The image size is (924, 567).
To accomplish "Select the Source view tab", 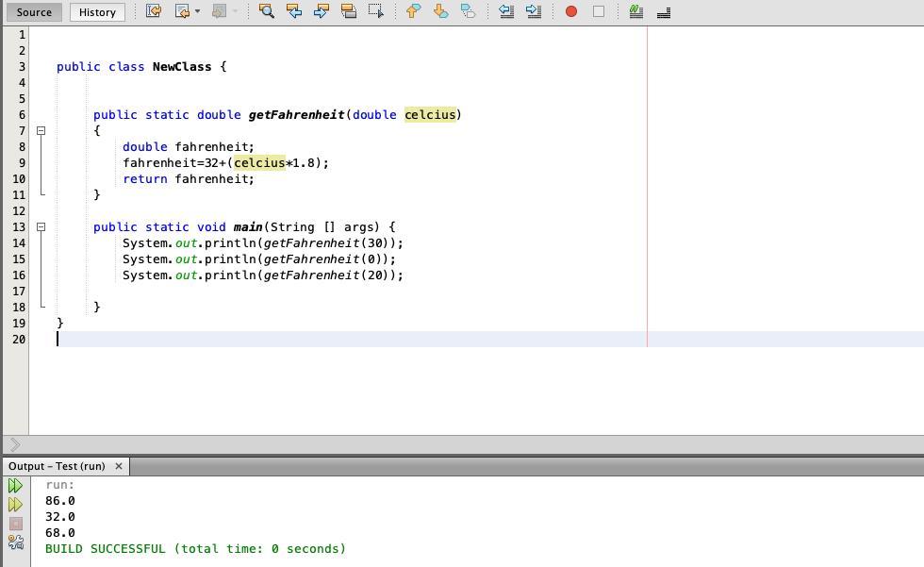I will [34, 12].
